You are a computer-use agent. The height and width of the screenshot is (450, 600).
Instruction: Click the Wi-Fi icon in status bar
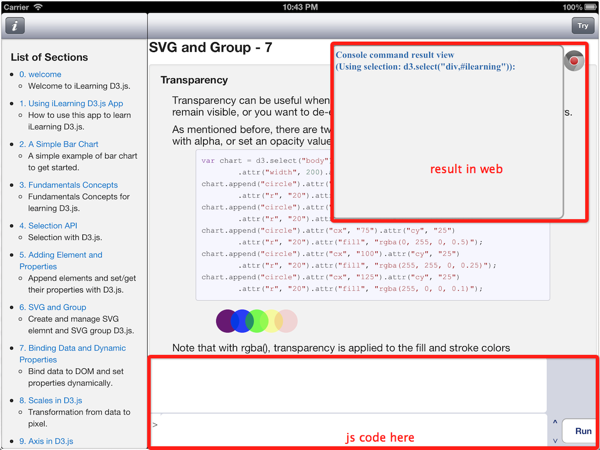point(38,7)
